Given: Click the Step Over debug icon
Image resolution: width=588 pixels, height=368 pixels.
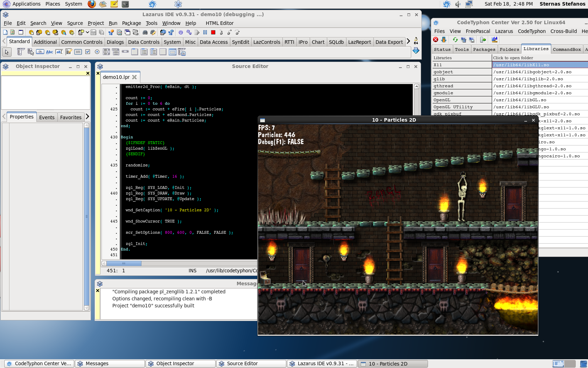Looking at the screenshot, I should click(229, 32).
